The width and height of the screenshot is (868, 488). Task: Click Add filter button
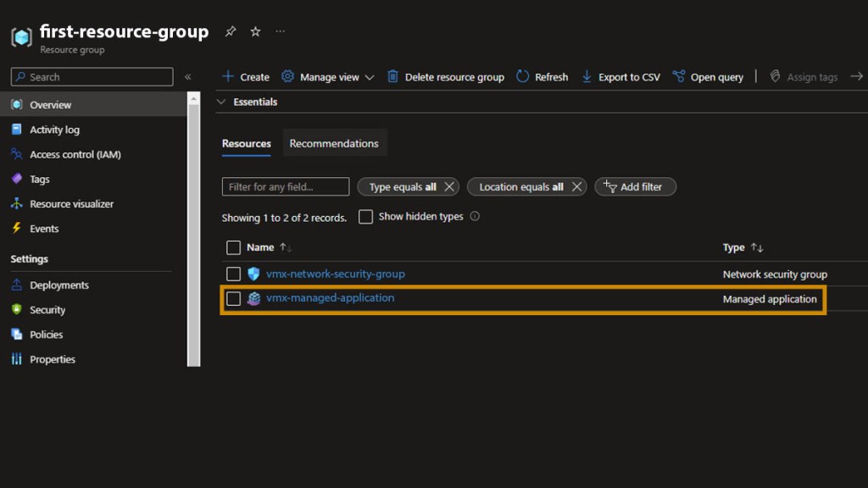point(635,187)
